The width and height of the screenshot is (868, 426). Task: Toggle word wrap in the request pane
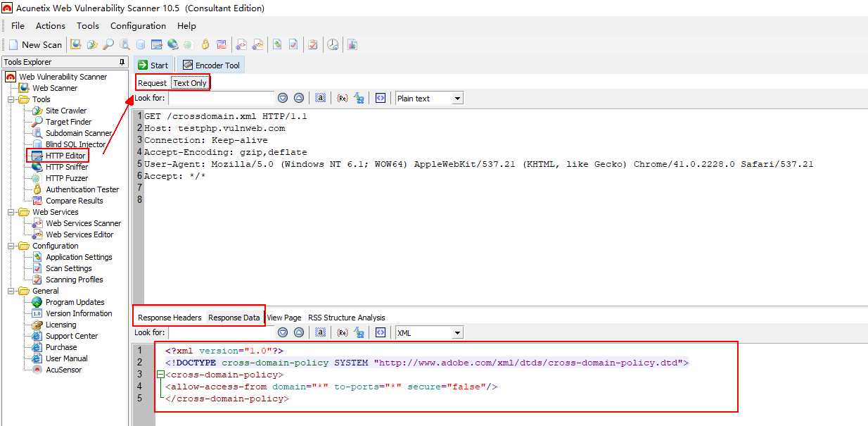click(381, 99)
